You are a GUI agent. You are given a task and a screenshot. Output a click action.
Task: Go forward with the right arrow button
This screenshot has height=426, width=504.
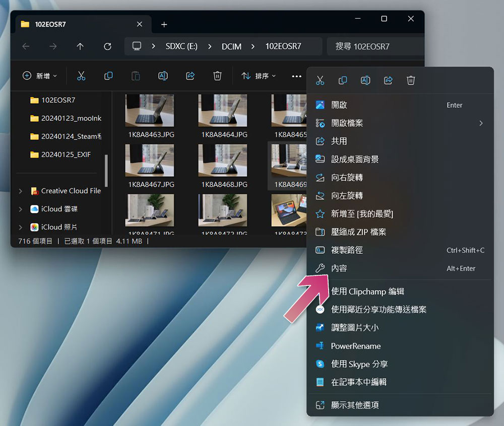point(53,46)
